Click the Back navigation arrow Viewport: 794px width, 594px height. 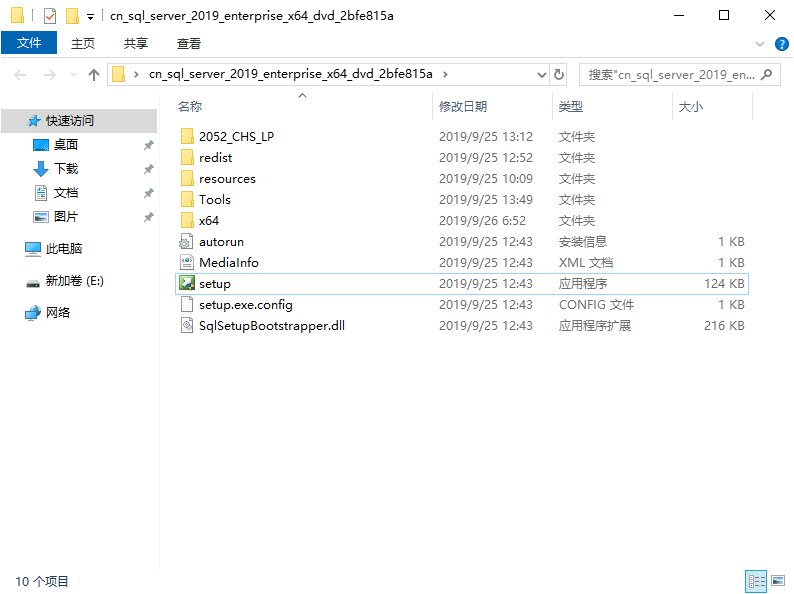(20, 75)
